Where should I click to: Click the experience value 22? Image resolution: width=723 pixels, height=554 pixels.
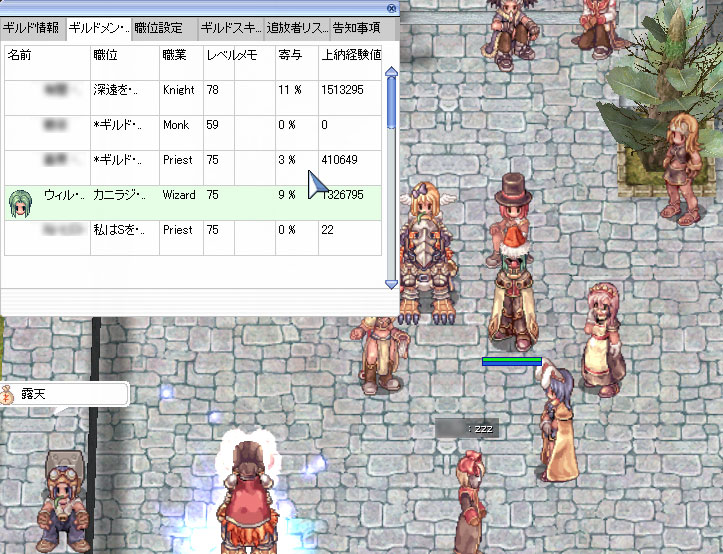click(327, 230)
